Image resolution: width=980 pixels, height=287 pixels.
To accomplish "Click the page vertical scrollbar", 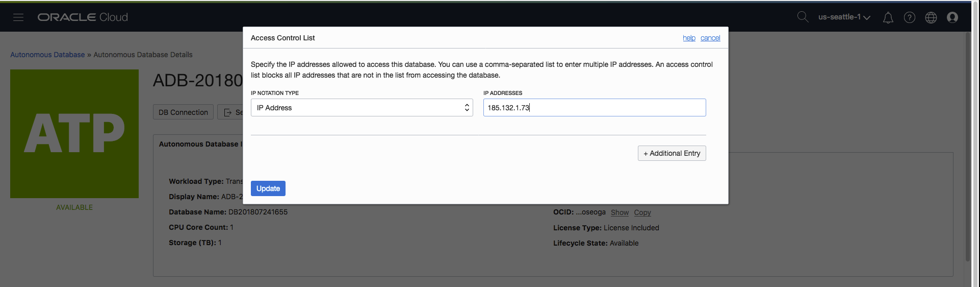I will [968, 148].
